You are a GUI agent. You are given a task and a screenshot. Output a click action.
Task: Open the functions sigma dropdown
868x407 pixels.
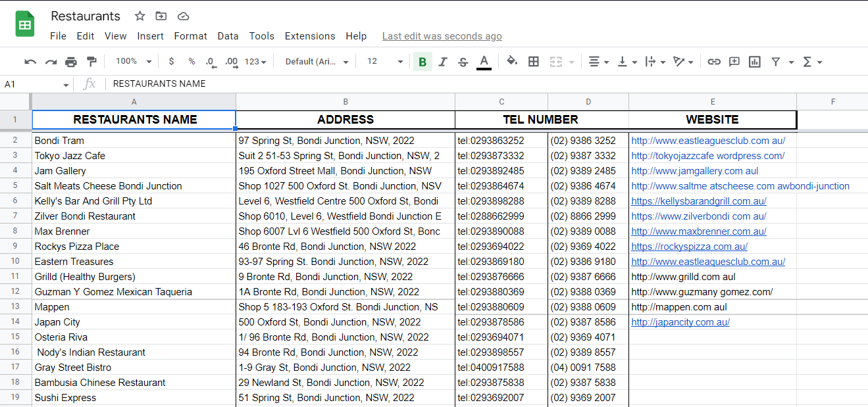pyautogui.click(x=813, y=62)
